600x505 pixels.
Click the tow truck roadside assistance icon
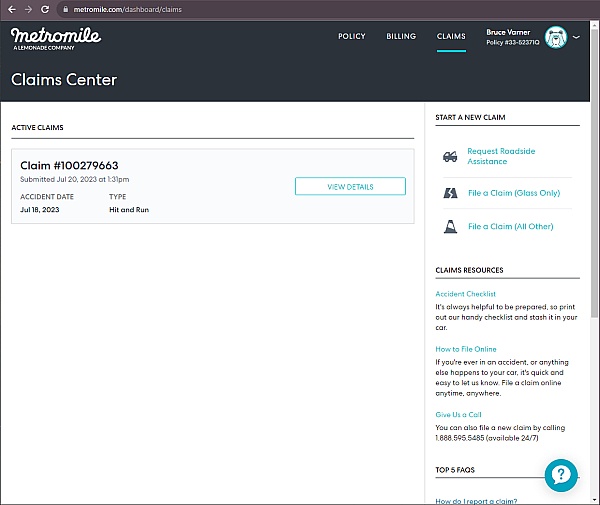[450, 156]
